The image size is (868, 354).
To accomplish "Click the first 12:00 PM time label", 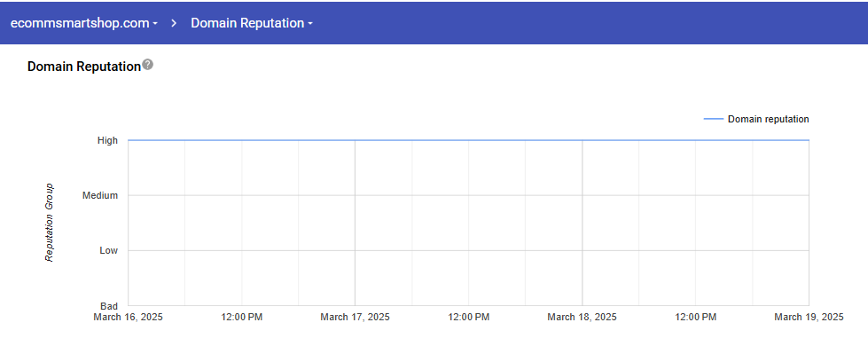I will [x=242, y=318].
